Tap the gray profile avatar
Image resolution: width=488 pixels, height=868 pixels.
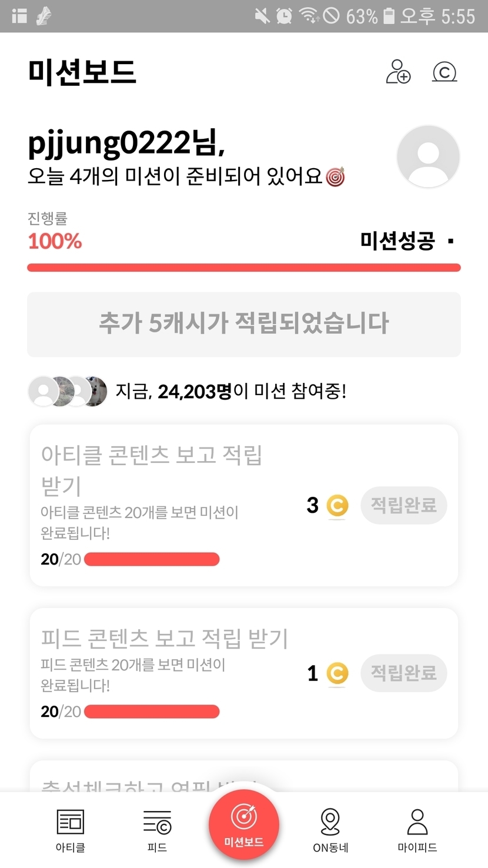pos(428,156)
